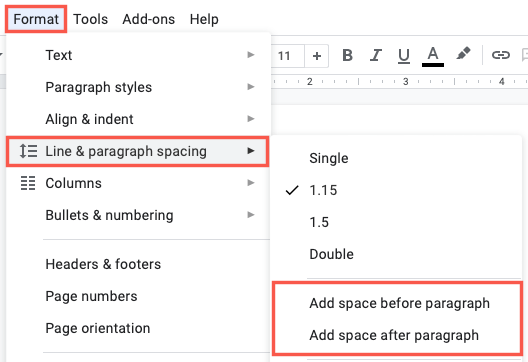The width and height of the screenshot is (528, 362).
Task: Set line spacing to 1.5
Action: (x=397, y=222)
